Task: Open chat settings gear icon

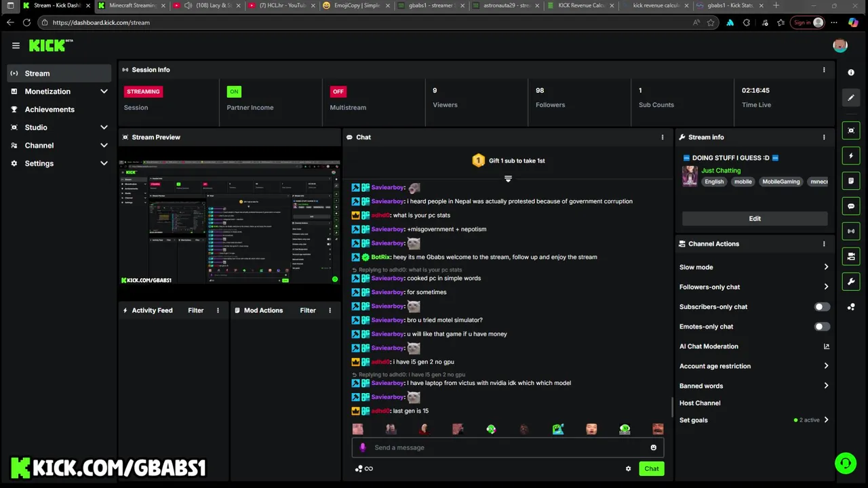Action: [x=628, y=468]
